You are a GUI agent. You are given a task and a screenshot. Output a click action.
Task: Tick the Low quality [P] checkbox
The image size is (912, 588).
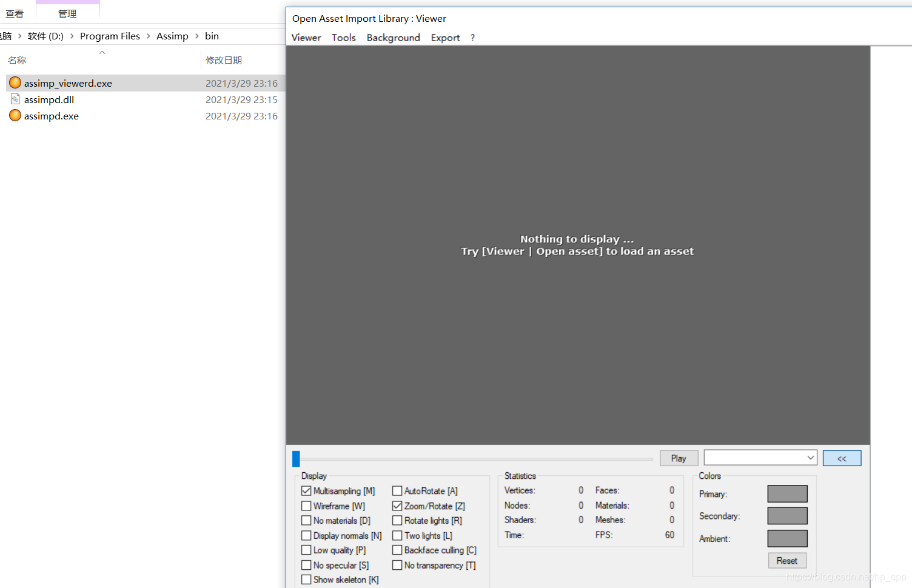306,550
